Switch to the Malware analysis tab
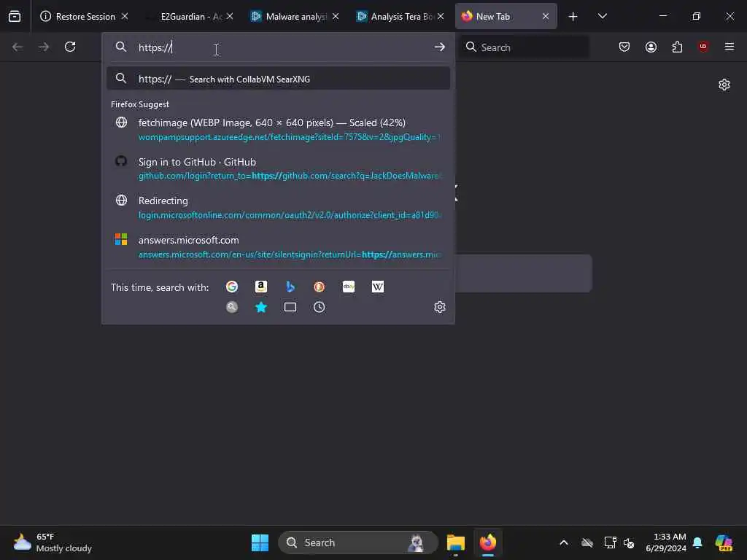 [x=295, y=16]
